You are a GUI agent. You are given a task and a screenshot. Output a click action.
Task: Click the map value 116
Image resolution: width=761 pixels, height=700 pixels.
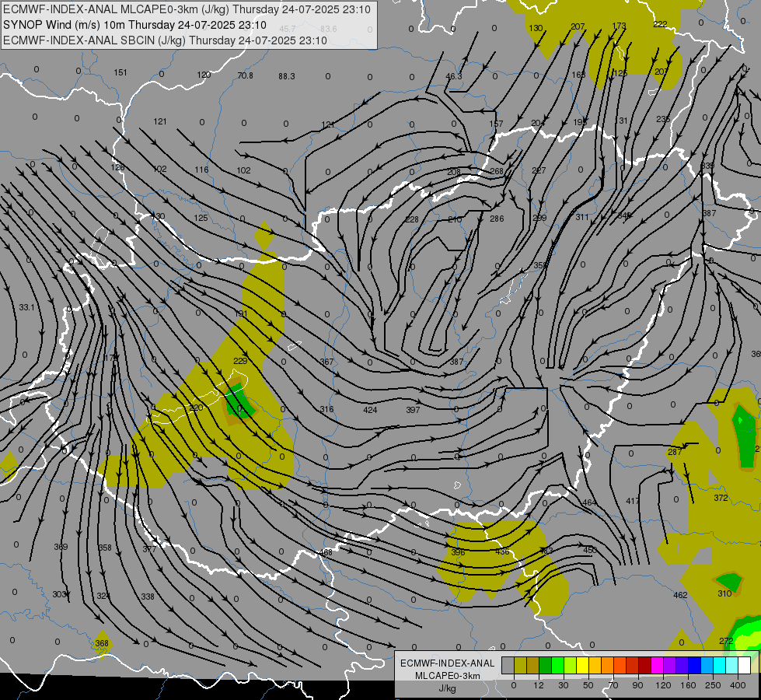(201, 170)
